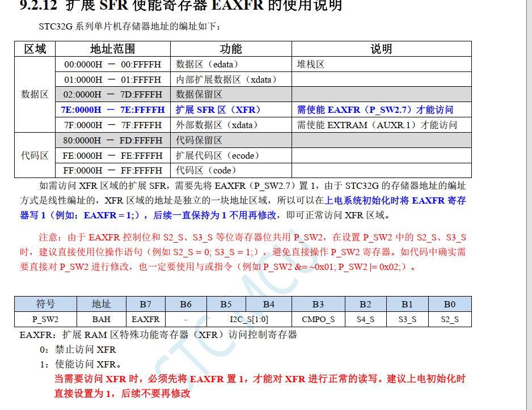Click the cell '代码保留区'
Image resolution: width=532 pixels, height=410 pixels.
click(x=231, y=141)
